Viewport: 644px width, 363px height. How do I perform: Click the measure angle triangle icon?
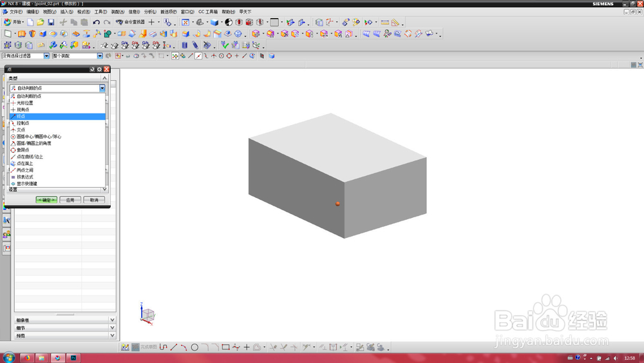pyautogui.click(x=395, y=22)
